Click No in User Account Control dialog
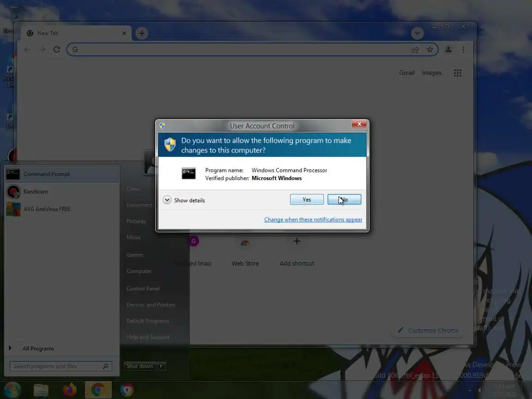Screen dimensions: 532x399 344,199
